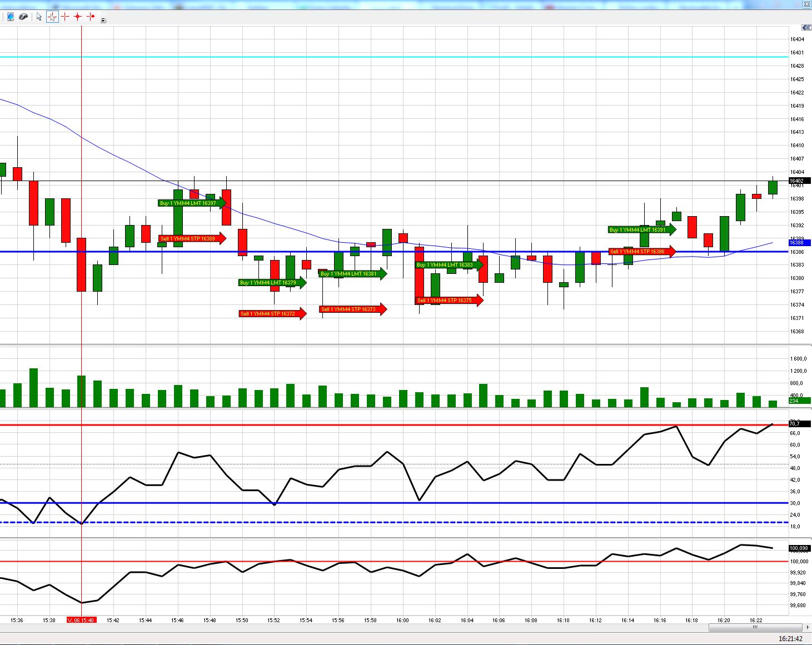The height and width of the screenshot is (645, 812).
Task: Click the blue 16388 price axis label
Action: [x=800, y=243]
